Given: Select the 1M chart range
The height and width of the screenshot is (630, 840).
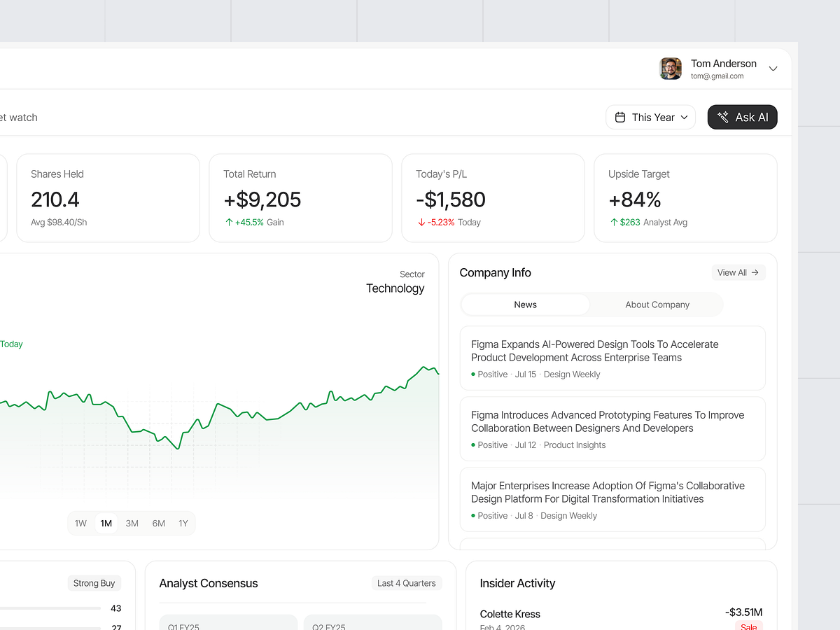Looking at the screenshot, I should click(106, 524).
